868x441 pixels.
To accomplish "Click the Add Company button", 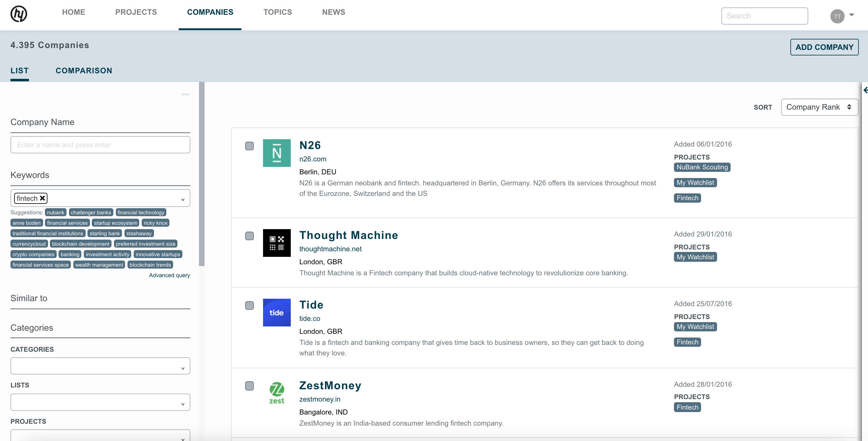I will pos(824,47).
